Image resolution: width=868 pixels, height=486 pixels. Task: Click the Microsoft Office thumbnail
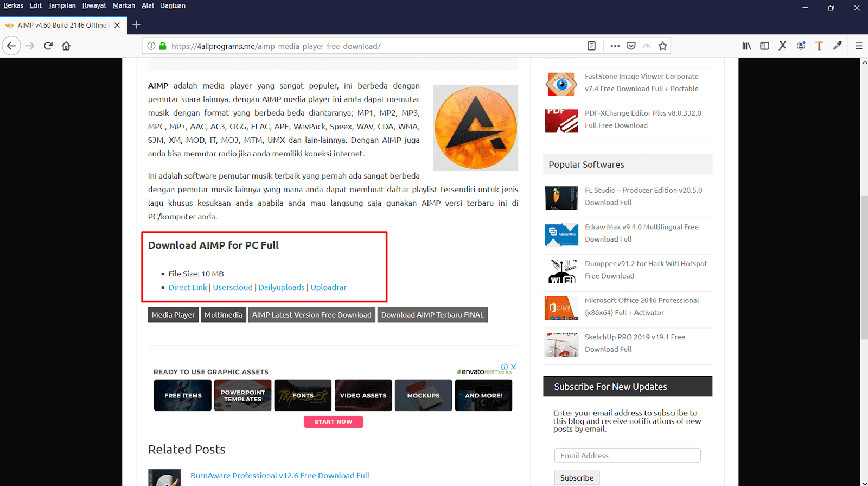pyautogui.click(x=561, y=308)
